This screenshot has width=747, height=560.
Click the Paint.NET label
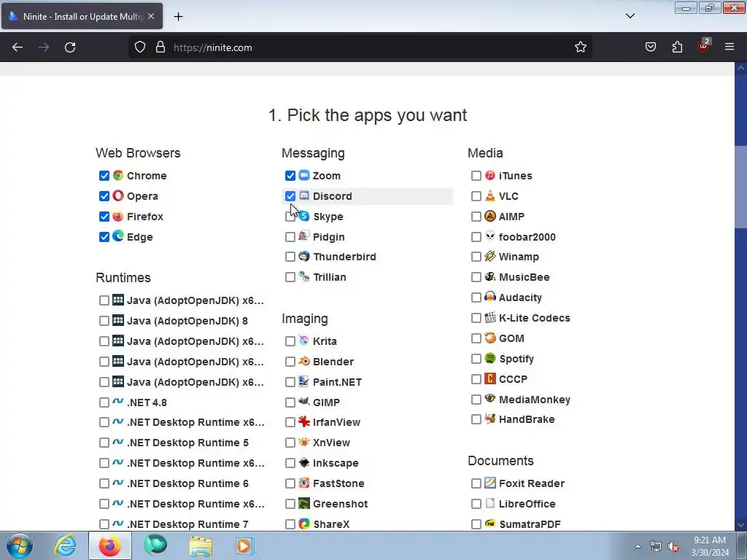tap(337, 382)
